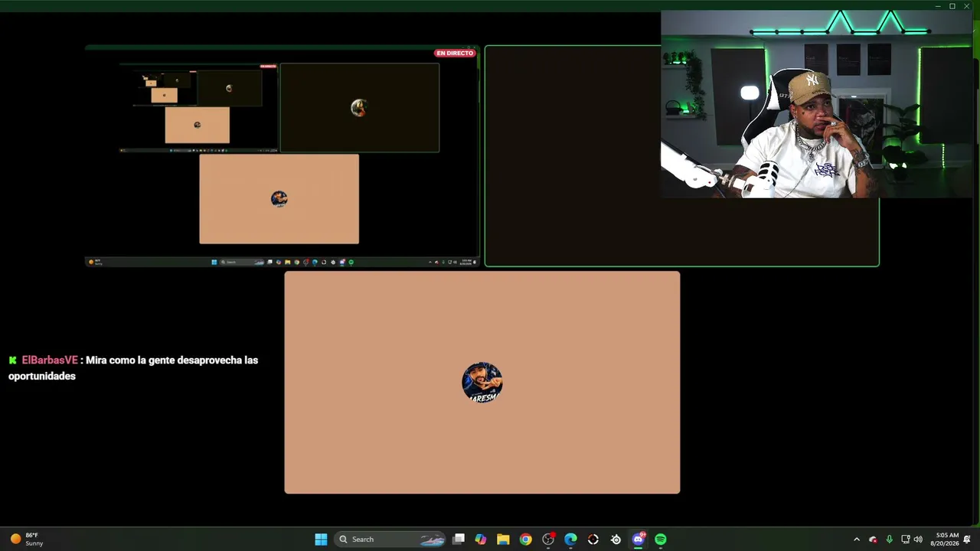Viewport: 980px width, 551px height.
Task: Click the EN DIRECTO live badge
Action: (x=455, y=53)
